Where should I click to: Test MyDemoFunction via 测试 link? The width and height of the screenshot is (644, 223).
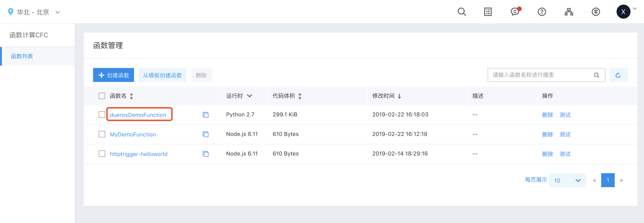tap(565, 134)
